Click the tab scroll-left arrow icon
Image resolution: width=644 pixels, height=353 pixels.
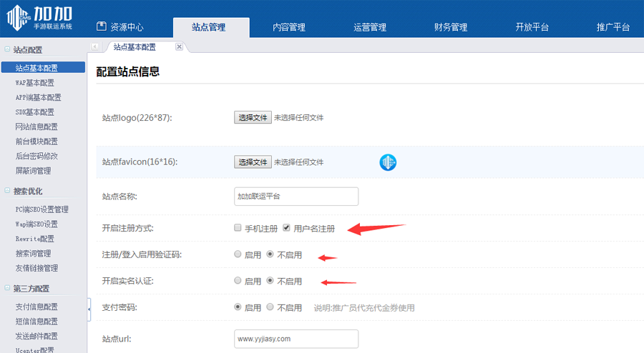point(95,46)
